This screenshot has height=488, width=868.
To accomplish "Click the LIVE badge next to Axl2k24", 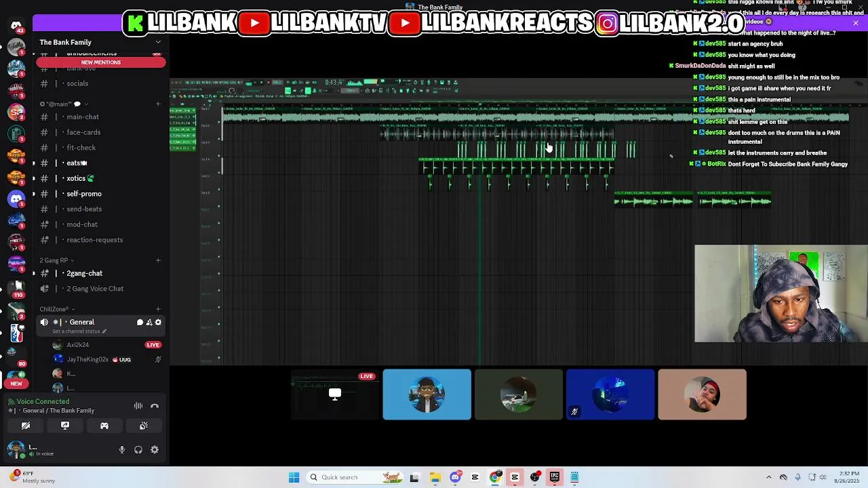I will pyautogui.click(x=153, y=345).
